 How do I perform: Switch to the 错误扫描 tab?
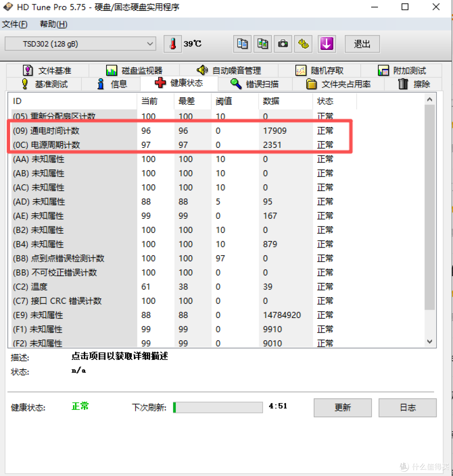(x=255, y=84)
